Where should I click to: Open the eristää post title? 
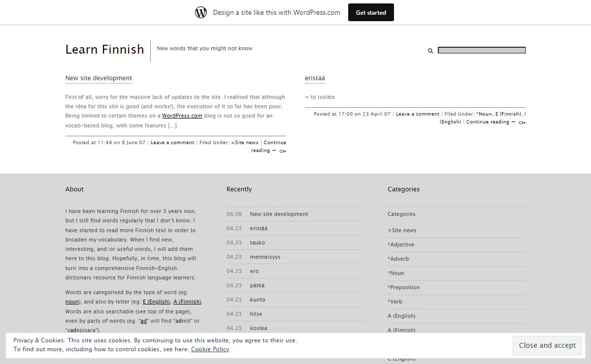315,78
